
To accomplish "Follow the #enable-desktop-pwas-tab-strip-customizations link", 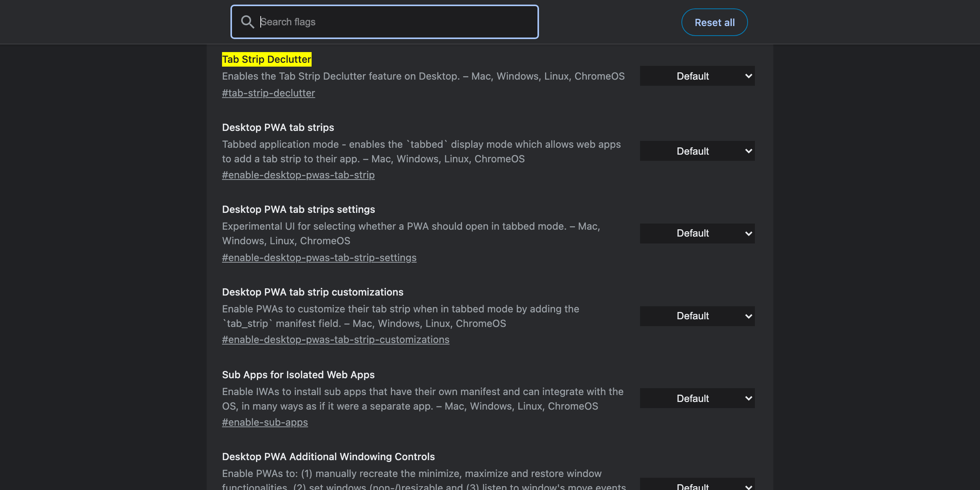I will click(x=336, y=340).
